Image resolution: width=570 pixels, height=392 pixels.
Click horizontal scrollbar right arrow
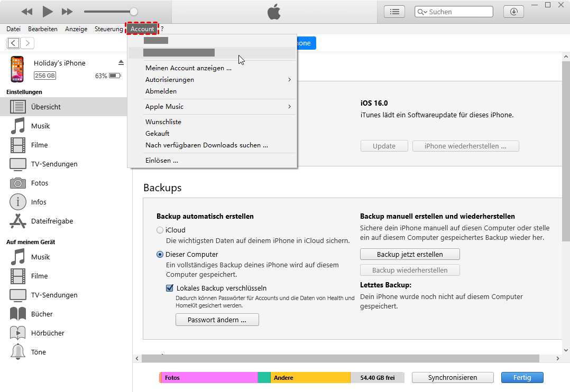point(558,359)
